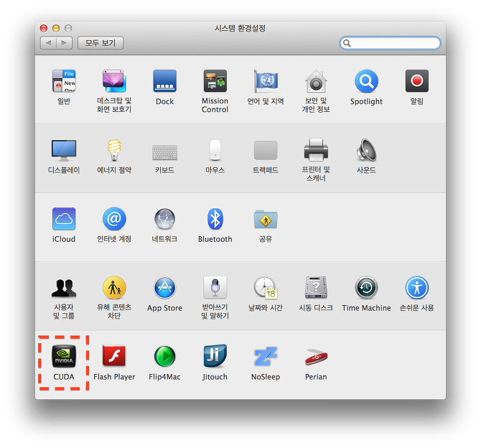Open the Time Machine preference pane
The width and height of the screenshot is (481, 448).
click(366, 287)
